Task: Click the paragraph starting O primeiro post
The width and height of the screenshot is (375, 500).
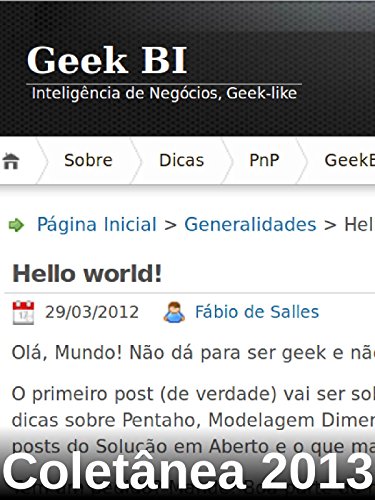Action: click(193, 420)
